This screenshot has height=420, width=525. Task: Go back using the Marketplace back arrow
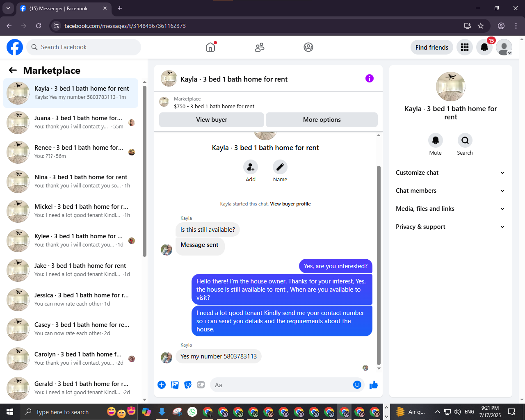13,70
